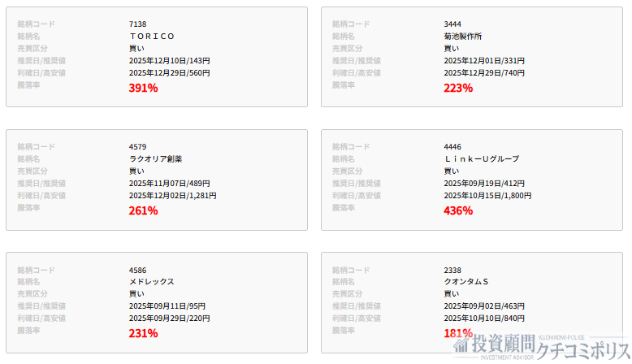
Task: Click stock code 4586
Action: pos(137,270)
